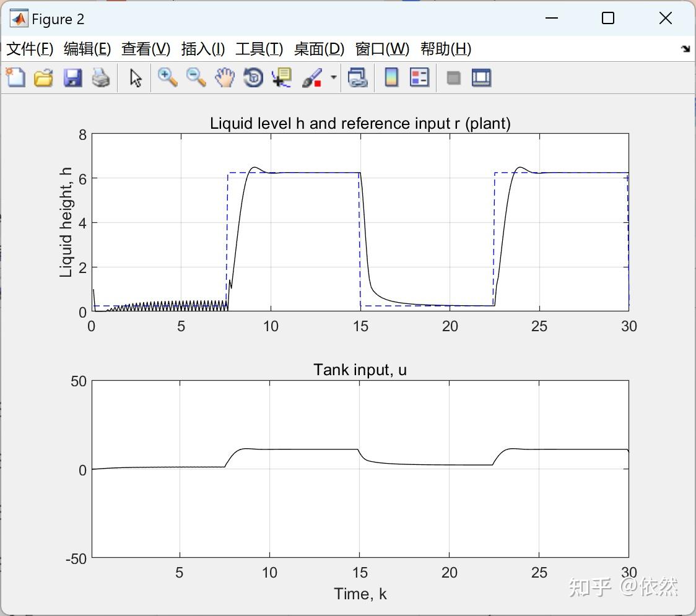Screen dimensions: 696x616
Task: Open the 窗口(W) menu
Action: click(x=382, y=49)
